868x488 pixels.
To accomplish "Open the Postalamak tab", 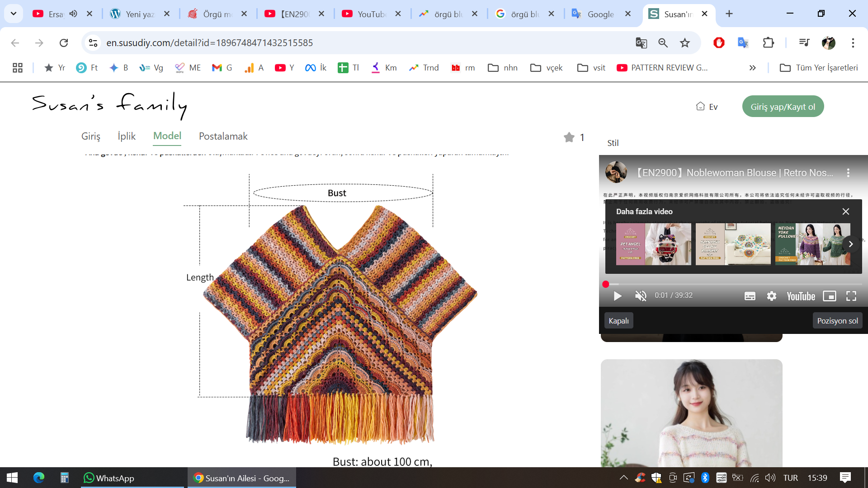I will click(x=223, y=136).
